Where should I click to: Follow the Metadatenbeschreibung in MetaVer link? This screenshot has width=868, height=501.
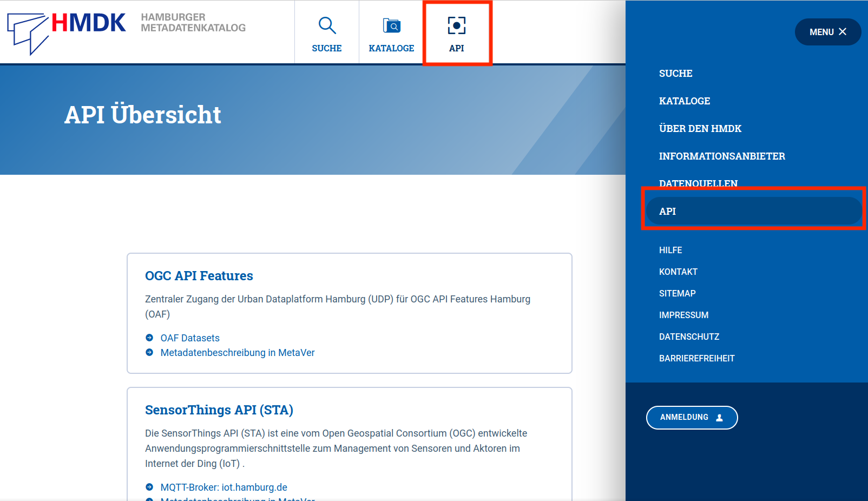238,352
